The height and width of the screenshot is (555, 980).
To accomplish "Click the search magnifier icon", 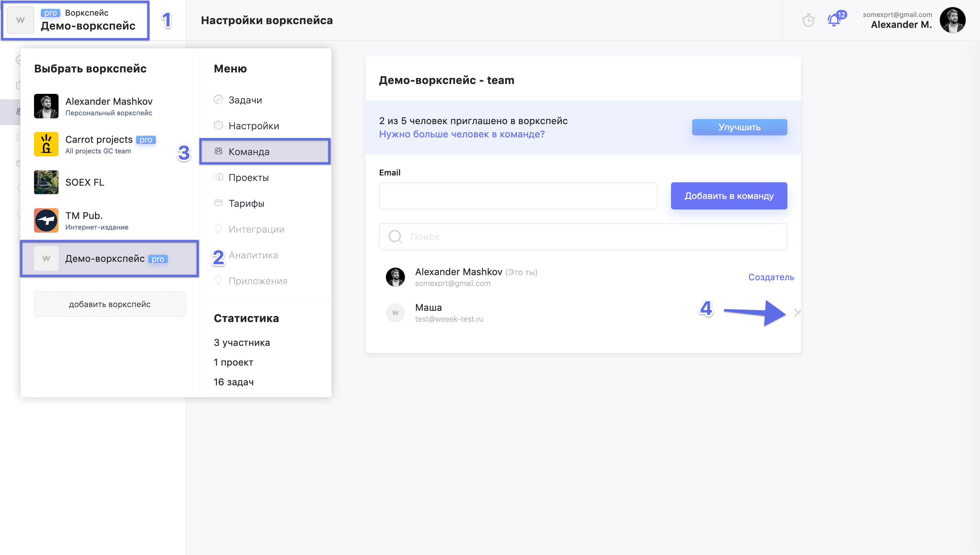I will [395, 237].
